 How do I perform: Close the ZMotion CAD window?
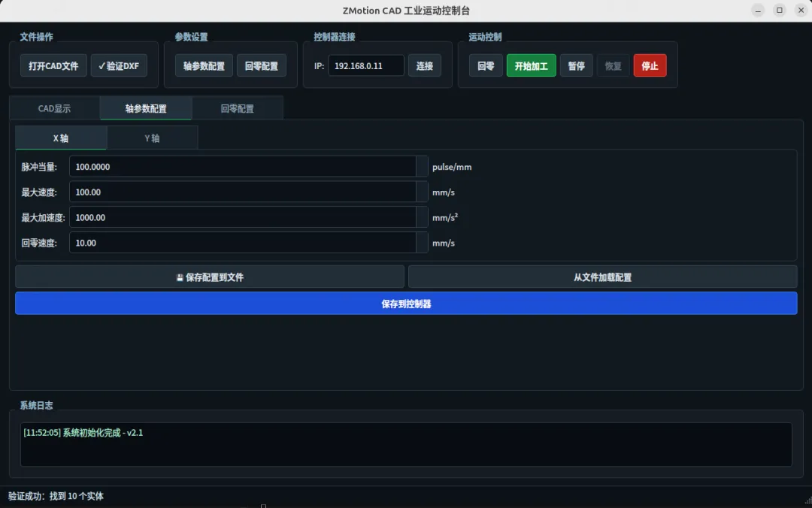[801, 11]
